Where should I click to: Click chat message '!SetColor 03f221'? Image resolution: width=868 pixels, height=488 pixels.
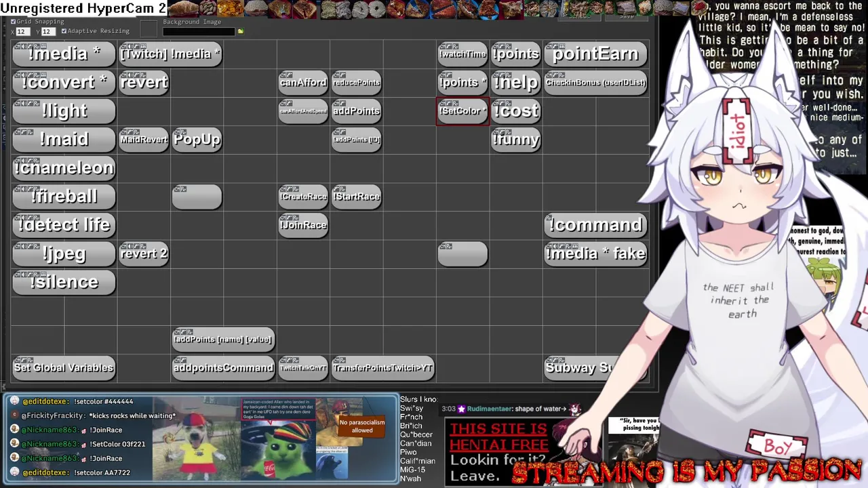(117, 444)
